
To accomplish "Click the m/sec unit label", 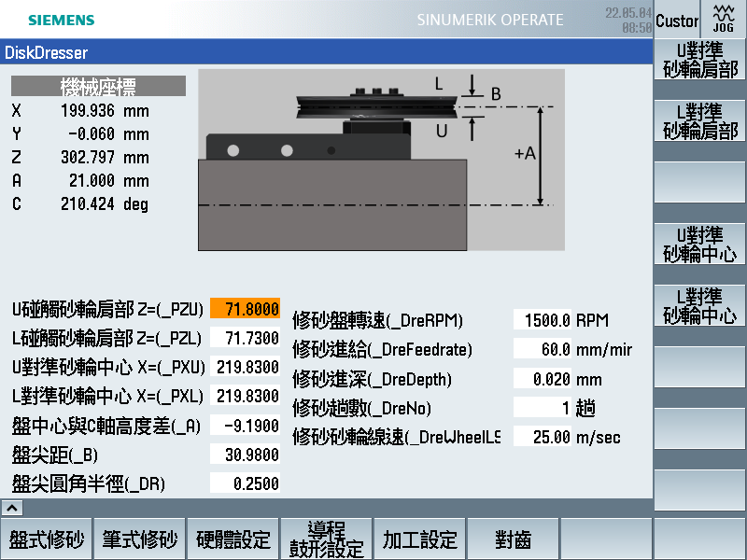I will coord(599,437).
